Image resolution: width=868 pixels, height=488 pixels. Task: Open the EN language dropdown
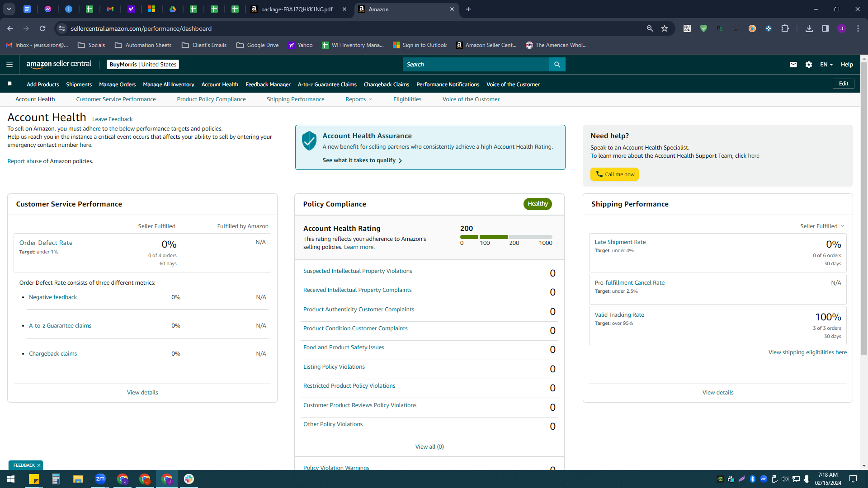[x=826, y=65]
